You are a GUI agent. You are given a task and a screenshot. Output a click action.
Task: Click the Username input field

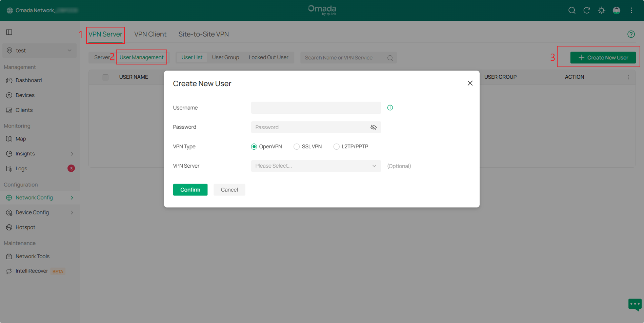pos(315,108)
